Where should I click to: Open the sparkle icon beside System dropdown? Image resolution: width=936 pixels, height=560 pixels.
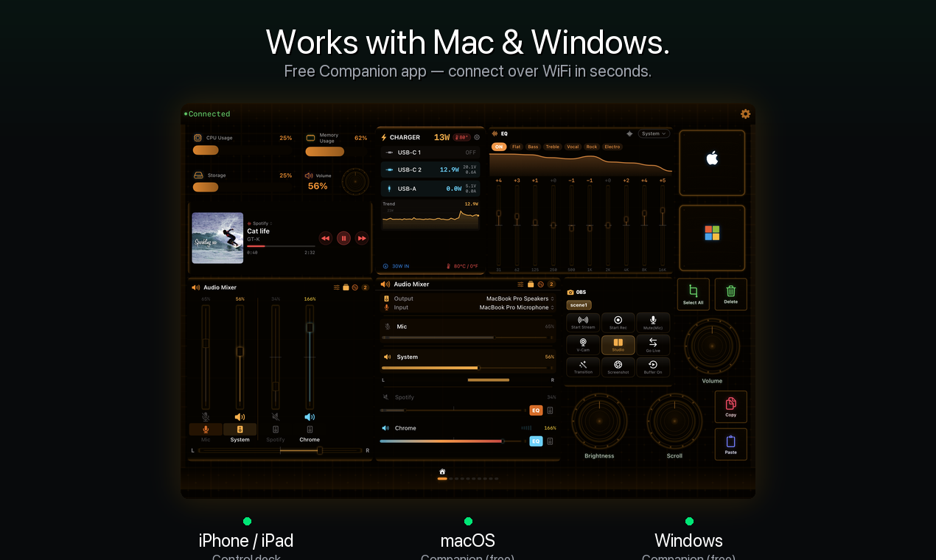(x=629, y=134)
